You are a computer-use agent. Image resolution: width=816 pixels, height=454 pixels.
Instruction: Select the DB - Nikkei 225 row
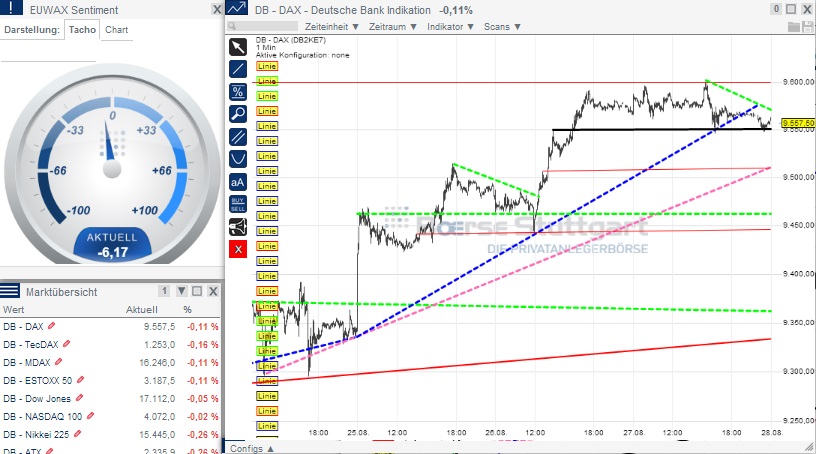(110, 434)
